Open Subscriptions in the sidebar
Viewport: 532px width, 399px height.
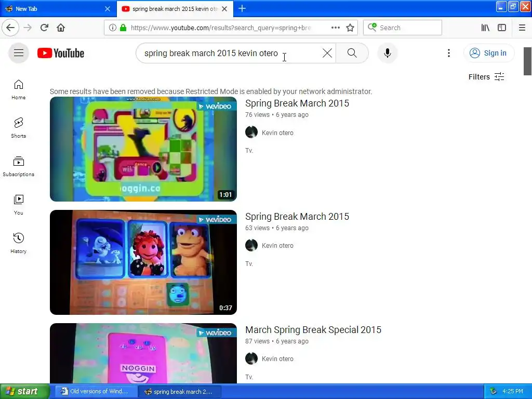click(x=19, y=166)
